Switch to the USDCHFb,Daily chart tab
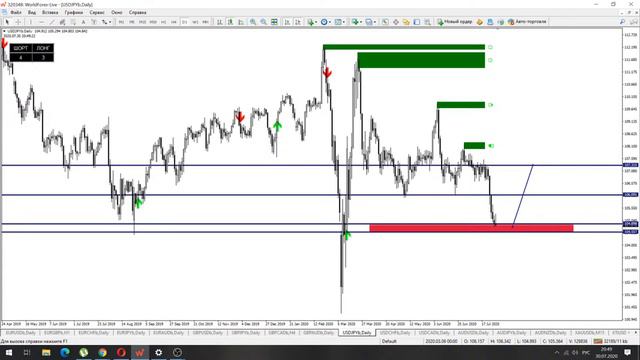The height and width of the screenshot is (360, 640). [x=395, y=333]
